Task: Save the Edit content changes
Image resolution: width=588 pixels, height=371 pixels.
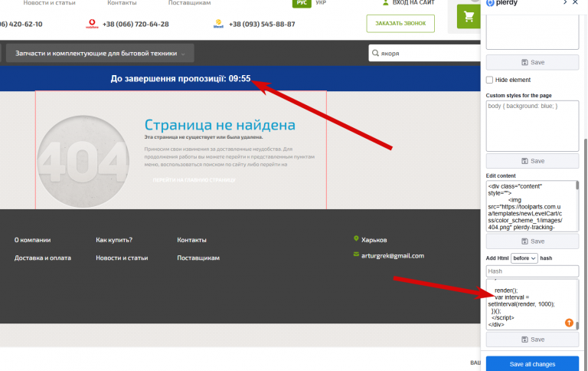Action: (532, 241)
